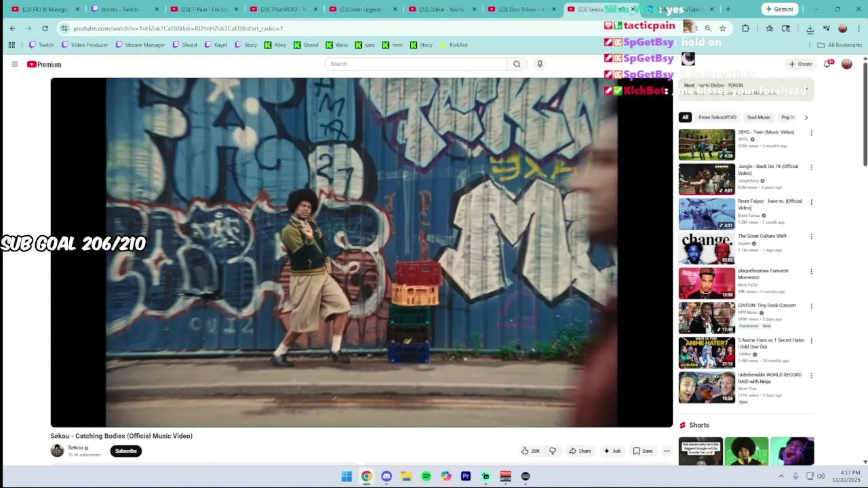868x488 pixels.
Task: Open options for 2BYG Twin video
Action: coord(811,134)
